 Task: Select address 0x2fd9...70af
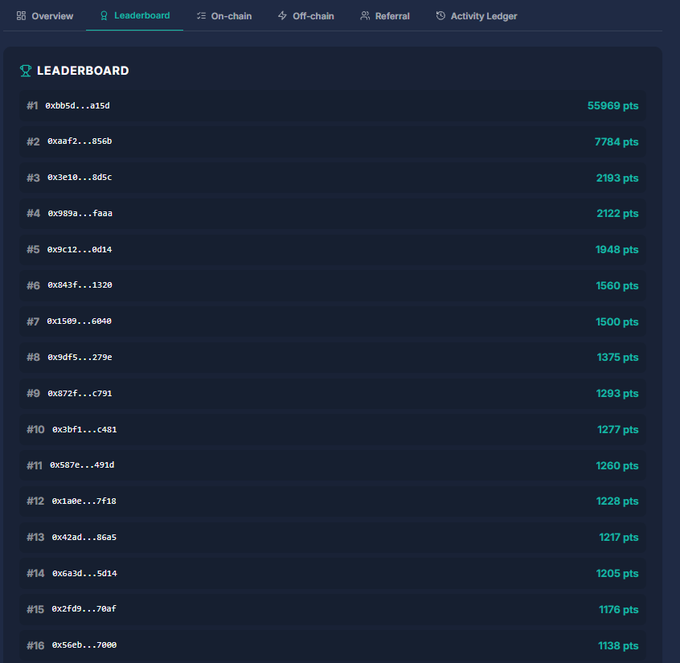click(x=84, y=609)
